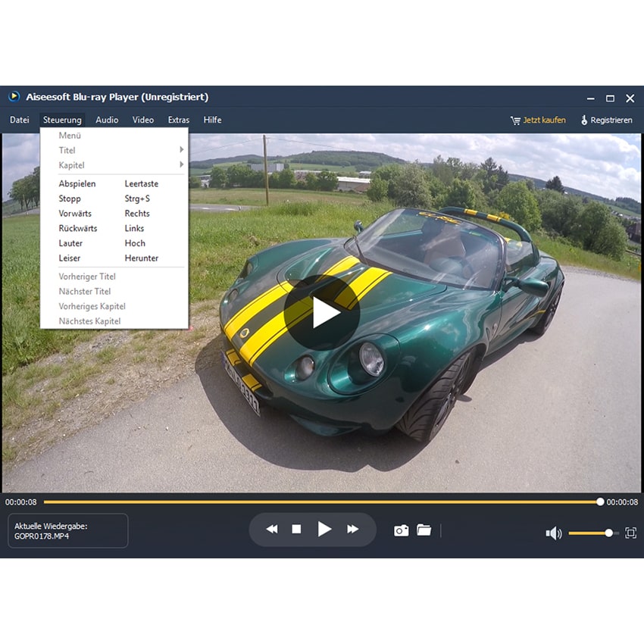Click the play button in bottom controls

pyautogui.click(x=324, y=530)
